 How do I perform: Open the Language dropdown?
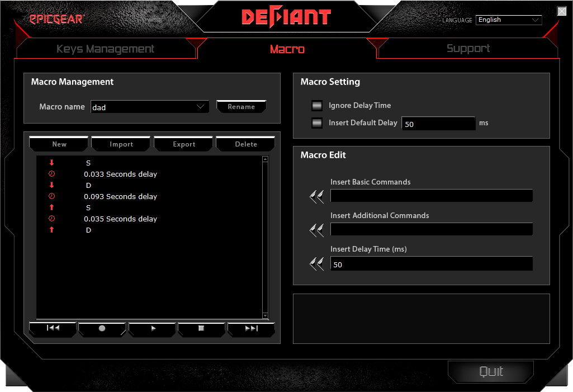(x=509, y=20)
